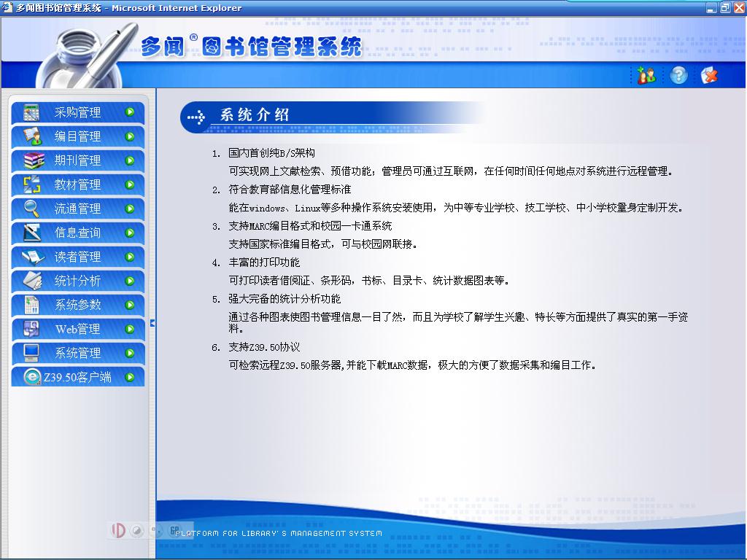The width and height of the screenshot is (747, 560).
Task: Select the 统计分析 menu label
Action: coord(77,281)
